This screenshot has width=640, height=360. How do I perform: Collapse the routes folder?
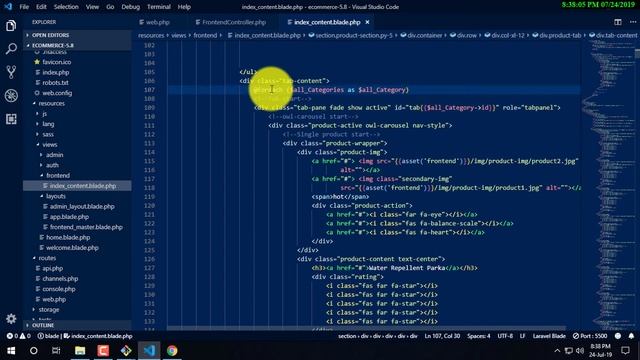point(47,258)
